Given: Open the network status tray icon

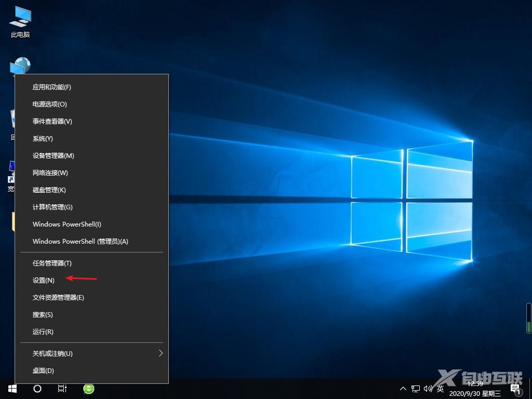Looking at the screenshot, I should pos(415,389).
